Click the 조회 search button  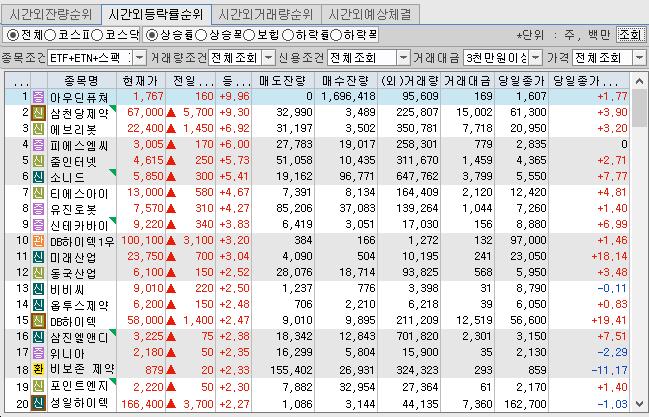click(x=630, y=35)
